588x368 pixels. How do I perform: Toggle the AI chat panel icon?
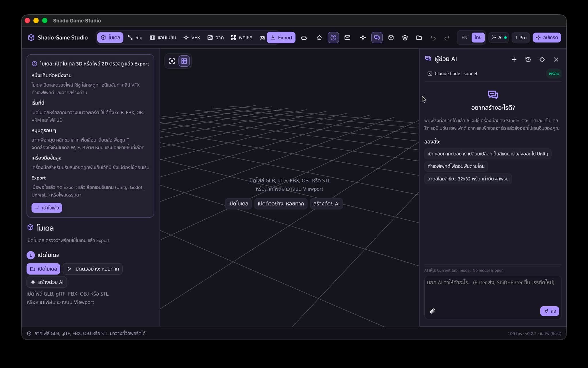pos(377,38)
